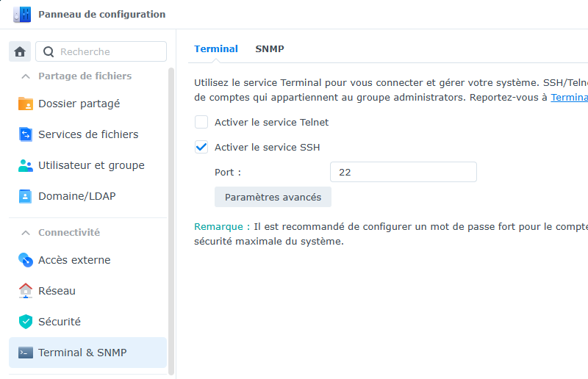Click the Control Panel home icon

20,51
